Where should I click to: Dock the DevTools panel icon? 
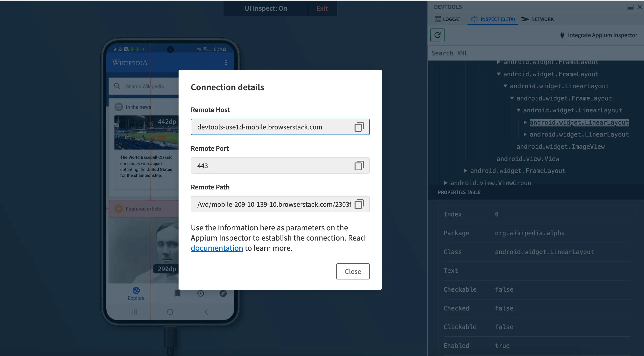(631, 7)
